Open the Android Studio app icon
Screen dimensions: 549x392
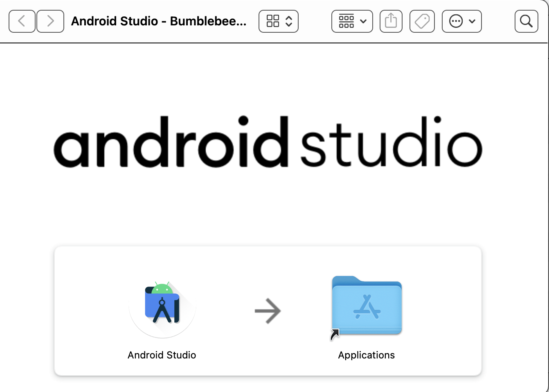coord(162,308)
